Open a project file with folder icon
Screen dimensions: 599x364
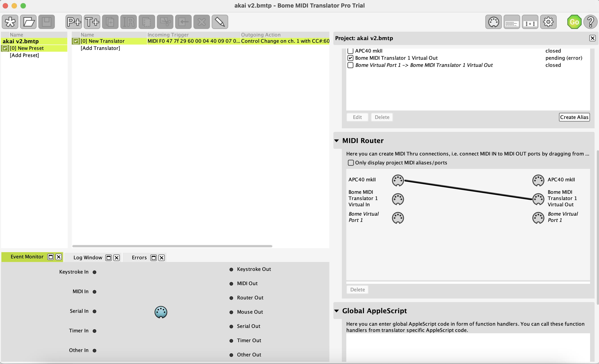(x=29, y=22)
